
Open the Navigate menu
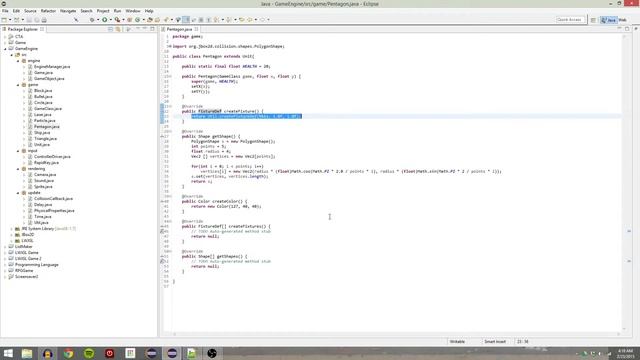pos(68,11)
